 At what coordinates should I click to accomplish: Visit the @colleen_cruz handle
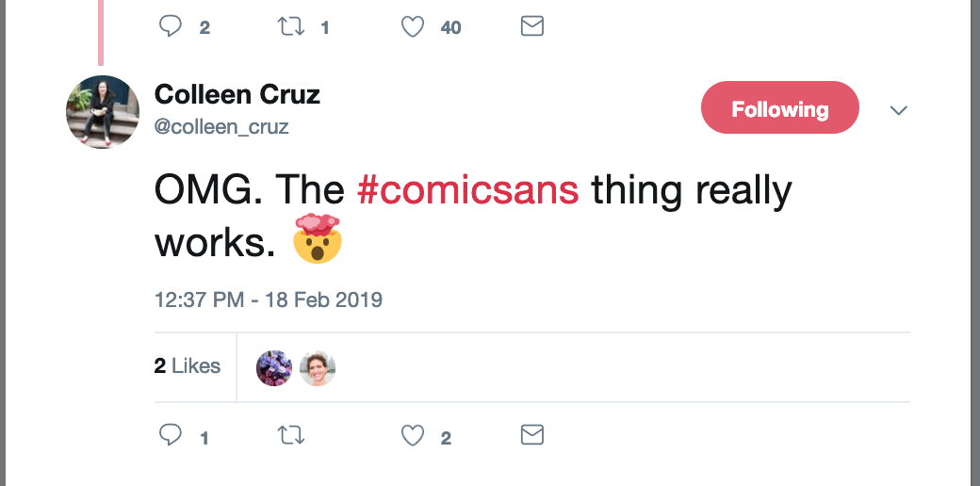221,126
